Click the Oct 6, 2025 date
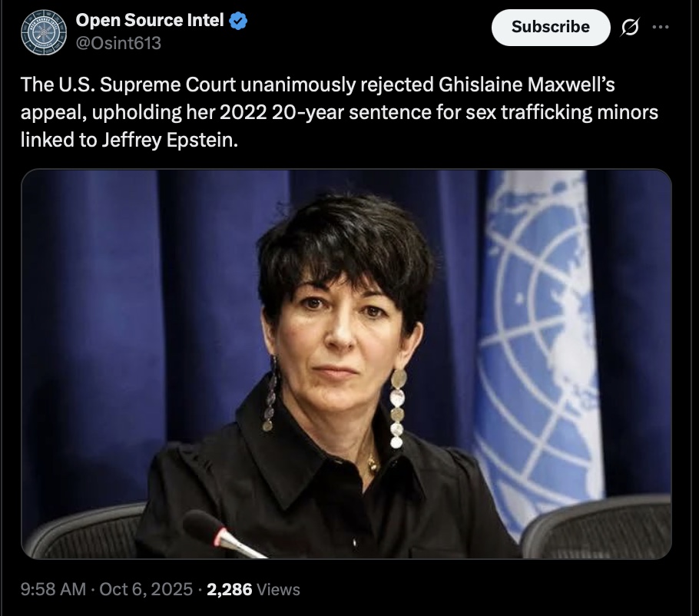Viewport: 699px width, 616px height. [x=147, y=589]
